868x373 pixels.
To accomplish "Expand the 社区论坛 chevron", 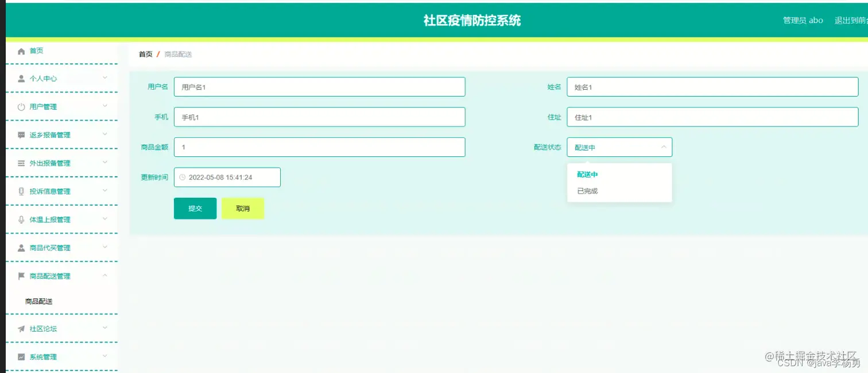I will 105,328.
